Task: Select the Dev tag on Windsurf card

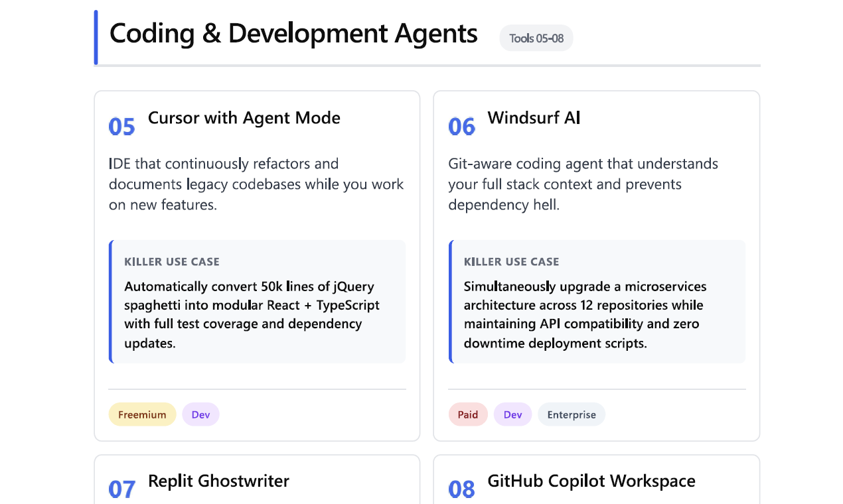Action: (512, 414)
